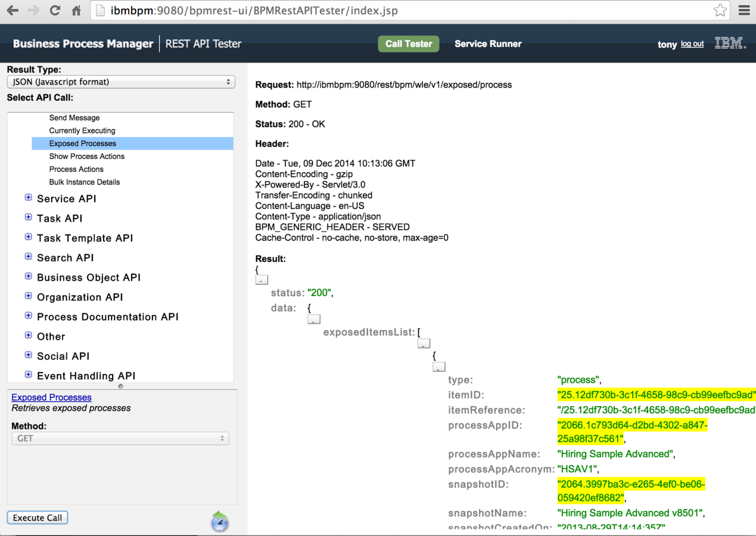Expand the Organization API node
Image resolution: width=756 pixels, height=536 pixels.
coord(28,296)
